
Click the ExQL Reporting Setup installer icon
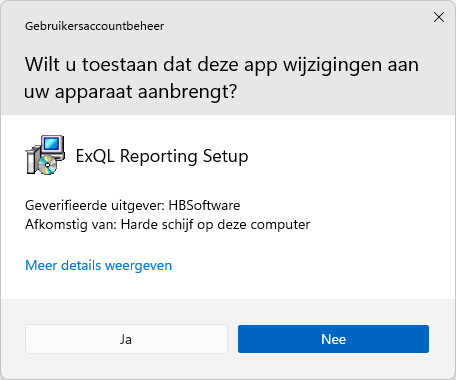45,155
